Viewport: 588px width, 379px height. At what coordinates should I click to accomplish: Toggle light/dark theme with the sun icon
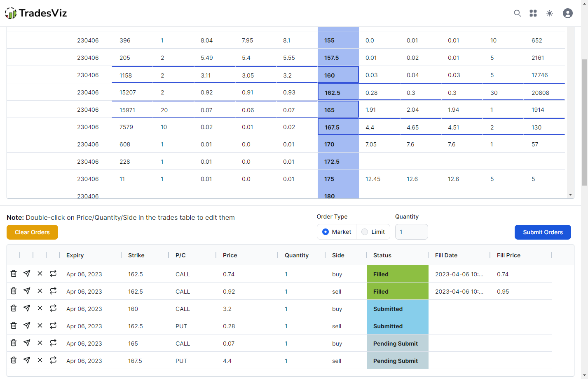(x=550, y=13)
